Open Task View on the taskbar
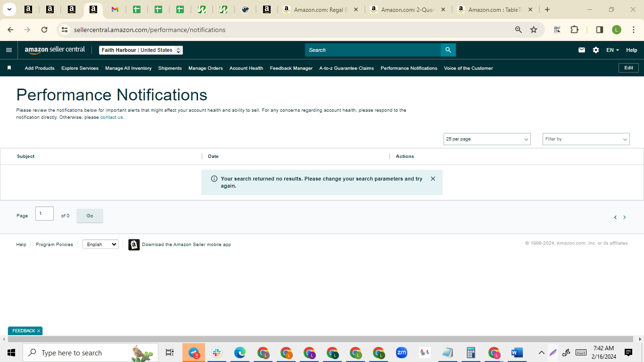 (170, 353)
